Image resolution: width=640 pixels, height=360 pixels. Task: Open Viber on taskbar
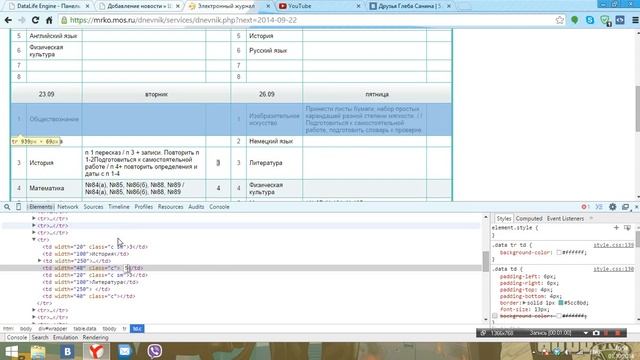point(155,351)
